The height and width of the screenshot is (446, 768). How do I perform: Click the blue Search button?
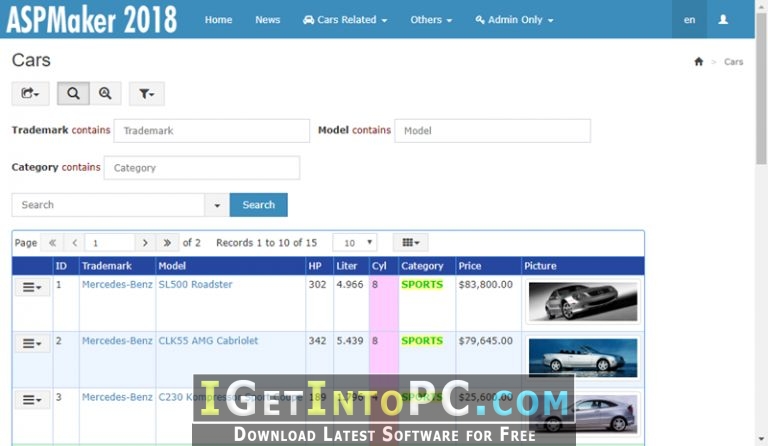259,205
